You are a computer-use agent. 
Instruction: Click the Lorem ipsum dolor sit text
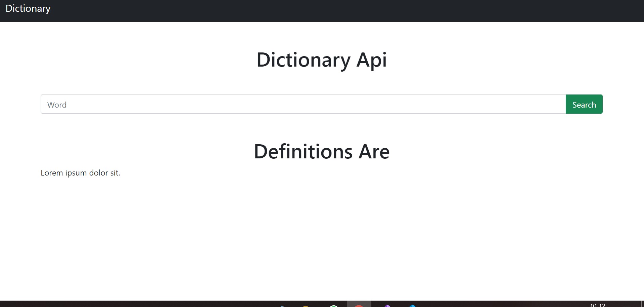(x=80, y=173)
